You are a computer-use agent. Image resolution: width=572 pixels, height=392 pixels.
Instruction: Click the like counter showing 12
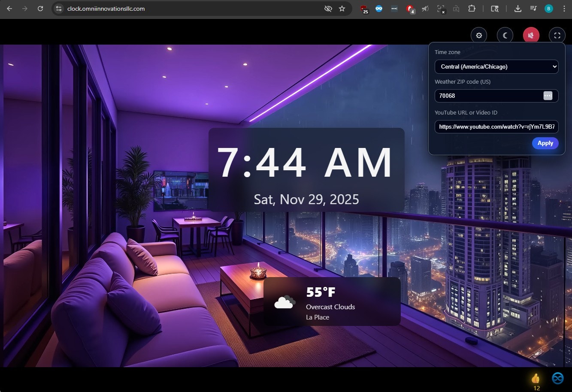point(536,388)
